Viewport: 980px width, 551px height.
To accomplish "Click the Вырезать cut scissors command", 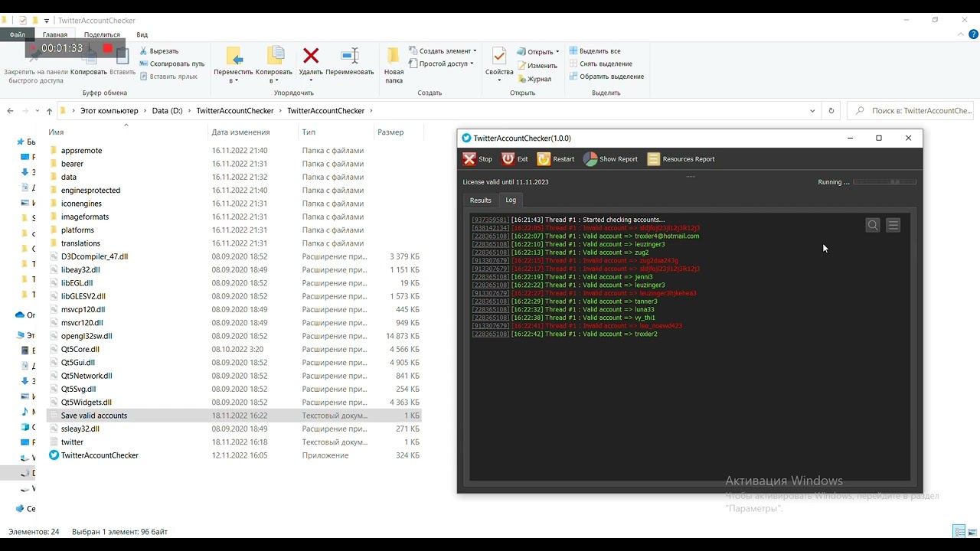I will tap(159, 51).
